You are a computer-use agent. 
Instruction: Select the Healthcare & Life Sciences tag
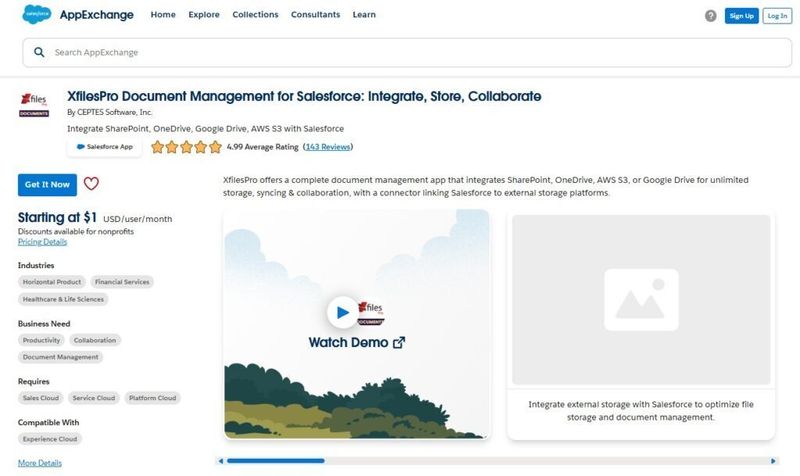coord(63,299)
